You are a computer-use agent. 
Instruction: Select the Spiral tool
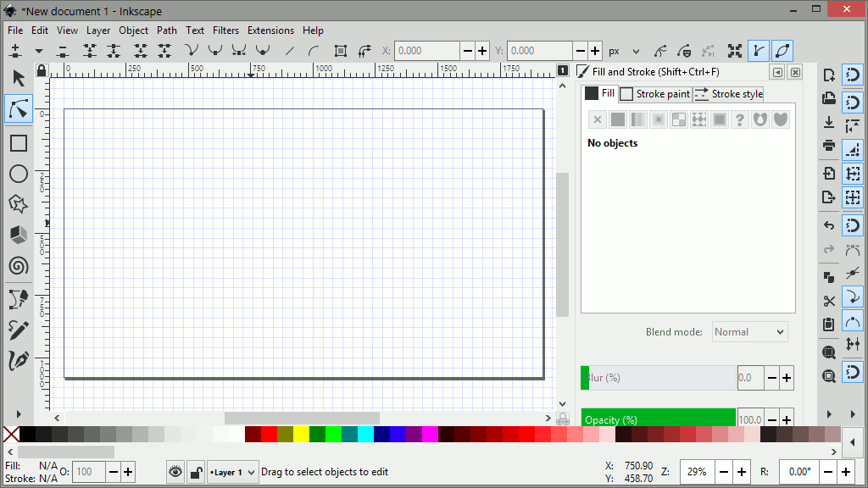click(18, 266)
